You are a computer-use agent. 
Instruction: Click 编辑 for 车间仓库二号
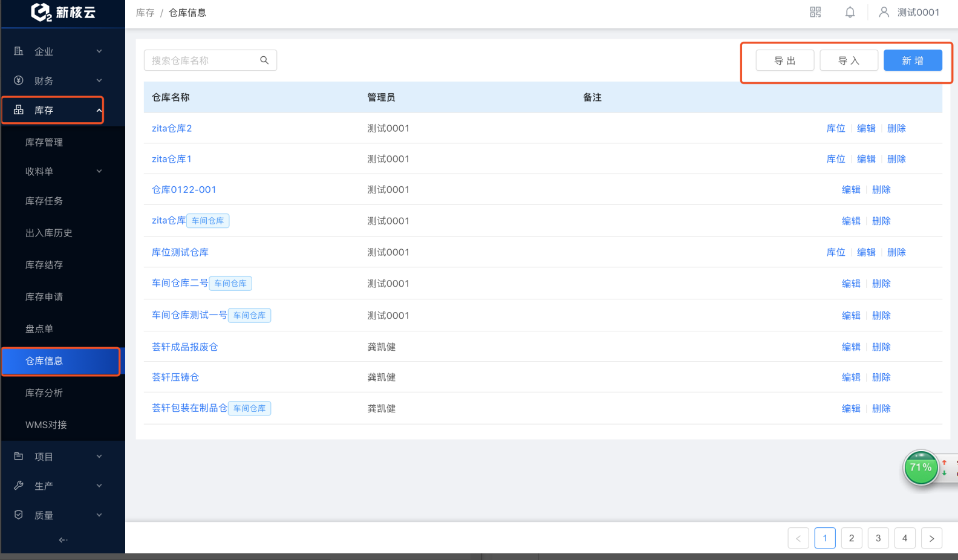pos(851,284)
